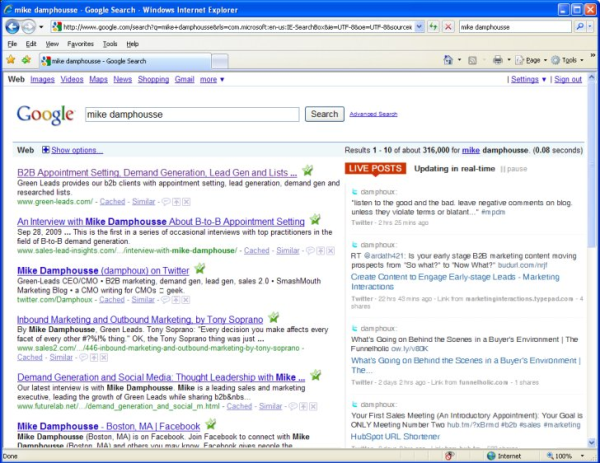The height and width of the screenshot is (463, 600).
Task: Click the Print icon in command bar
Action: click(497, 60)
